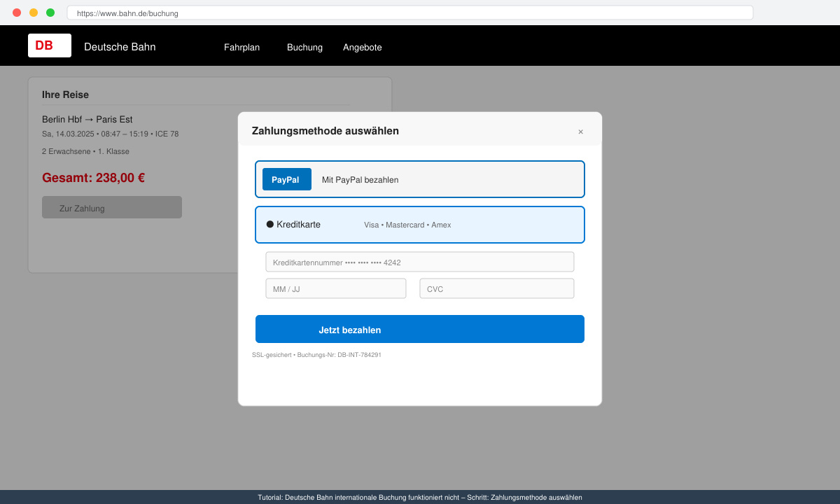840x504 pixels.
Task: Click the Ihre Reise heading
Action: tap(65, 94)
